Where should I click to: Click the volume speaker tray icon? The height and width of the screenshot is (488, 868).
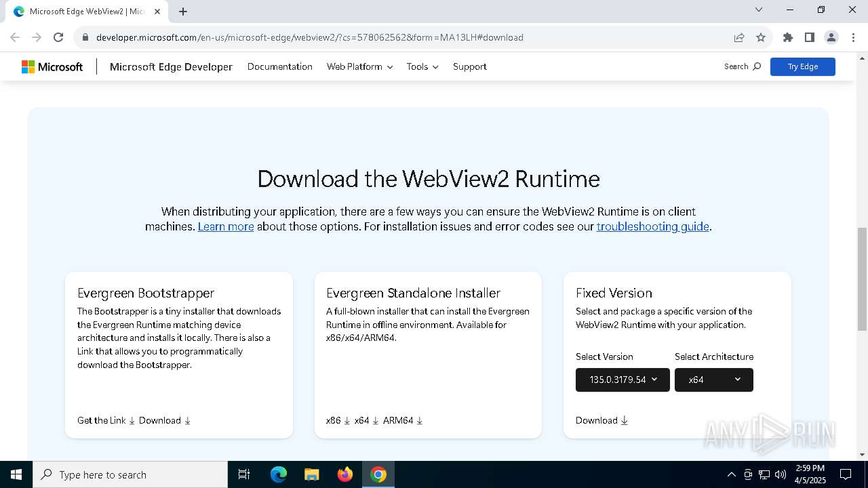tap(781, 474)
